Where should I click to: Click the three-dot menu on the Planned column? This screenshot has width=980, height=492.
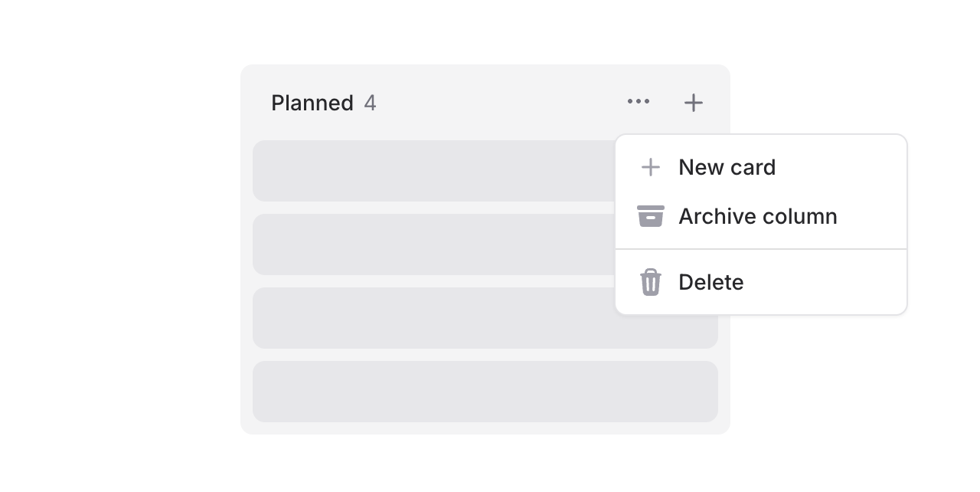point(639,101)
